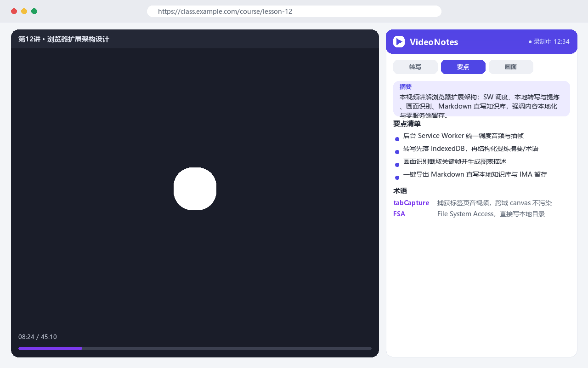Click the lesson title 第12讲 header
The height and width of the screenshot is (368, 588).
64,39
